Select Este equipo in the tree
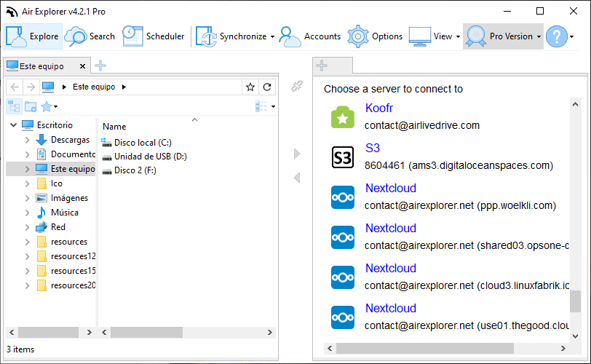Viewport: 591px width, 364px height. tap(73, 169)
